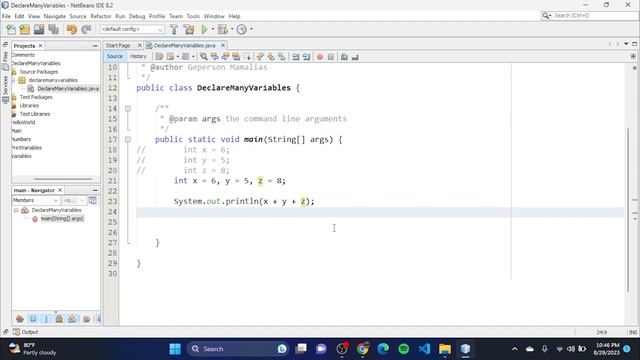Undo the last edit via toolbar

pos(72,29)
